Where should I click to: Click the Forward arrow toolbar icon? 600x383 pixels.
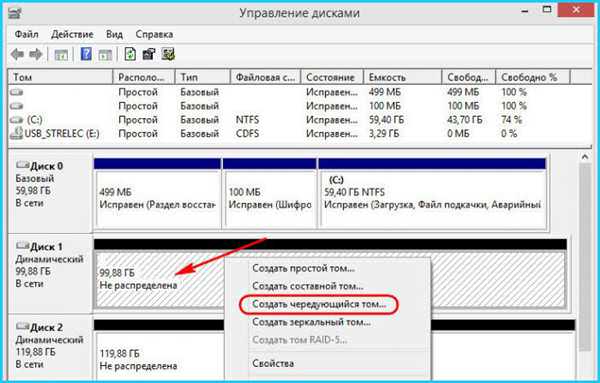pos(36,54)
